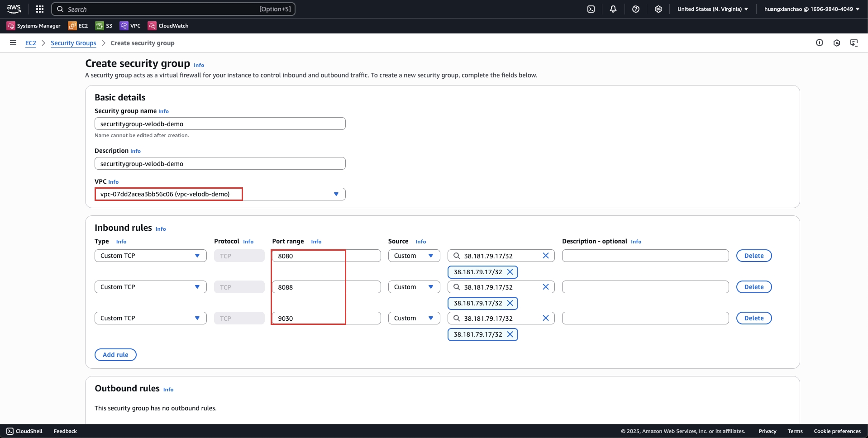The image size is (868, 438).
Task: Clear source field for port 8080 rule
Action: tap(546, 256)
